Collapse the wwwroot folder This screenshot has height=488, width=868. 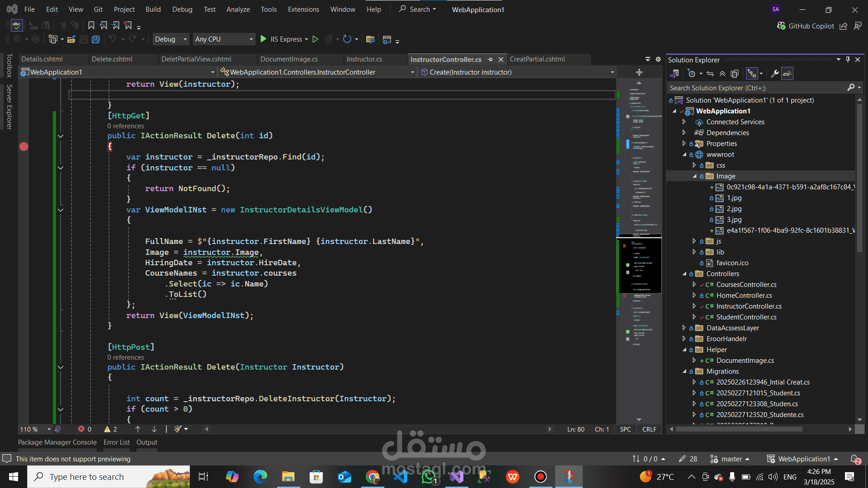click(x=684, y=155)
